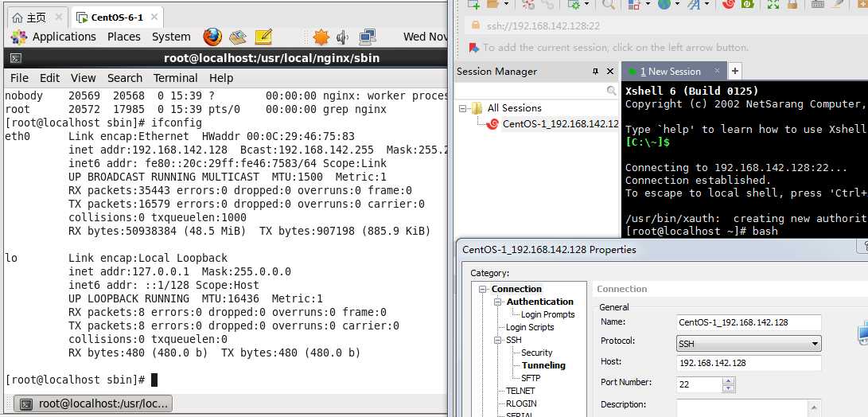Click the Xshell properties gear icon
The width and height of the screenshot is (868, 417).
click(x=574, y=5)
